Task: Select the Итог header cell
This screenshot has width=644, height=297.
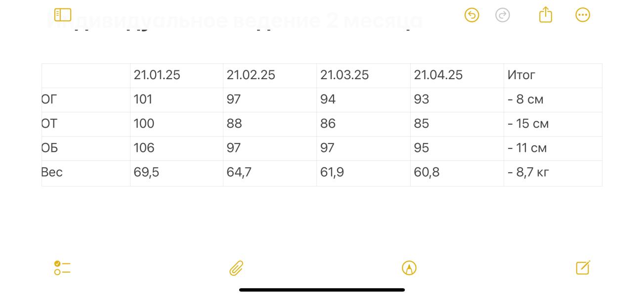Action: [553, 76]
